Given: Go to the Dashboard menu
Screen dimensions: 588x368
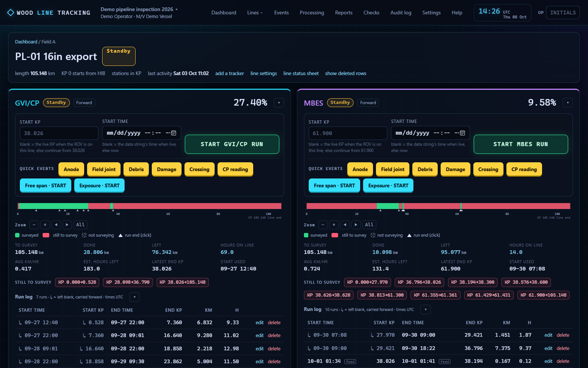Looking at the screenshot, I should 224,13.
